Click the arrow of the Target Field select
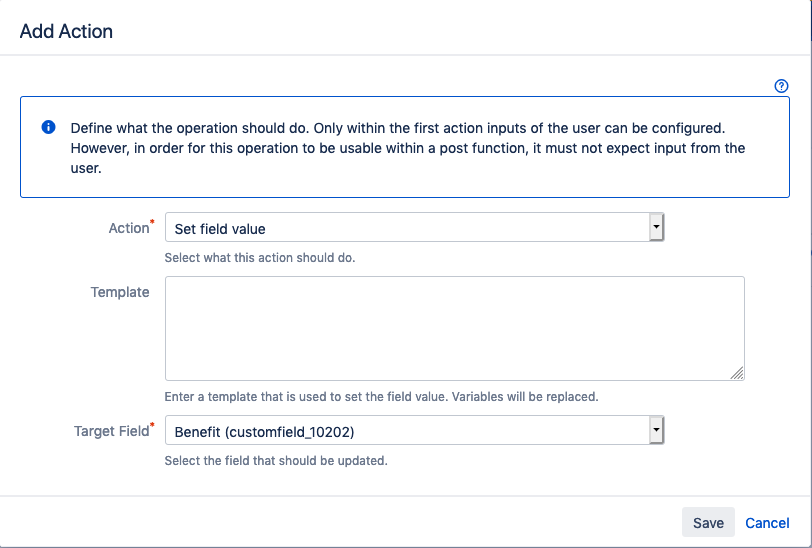The height and width of the screenshot is (548, 812). coord(656,430)
